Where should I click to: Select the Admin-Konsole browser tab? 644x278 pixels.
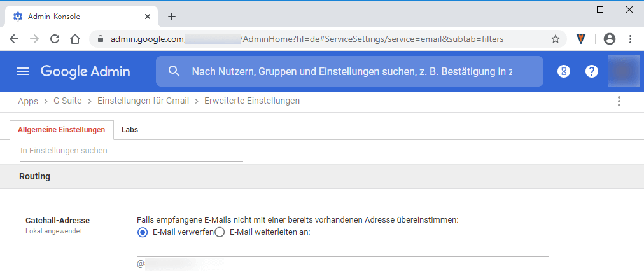coord(81,17)
